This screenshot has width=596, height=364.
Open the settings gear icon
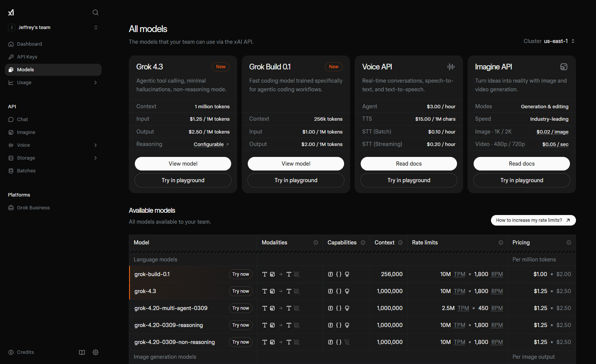tap(96, 352)
